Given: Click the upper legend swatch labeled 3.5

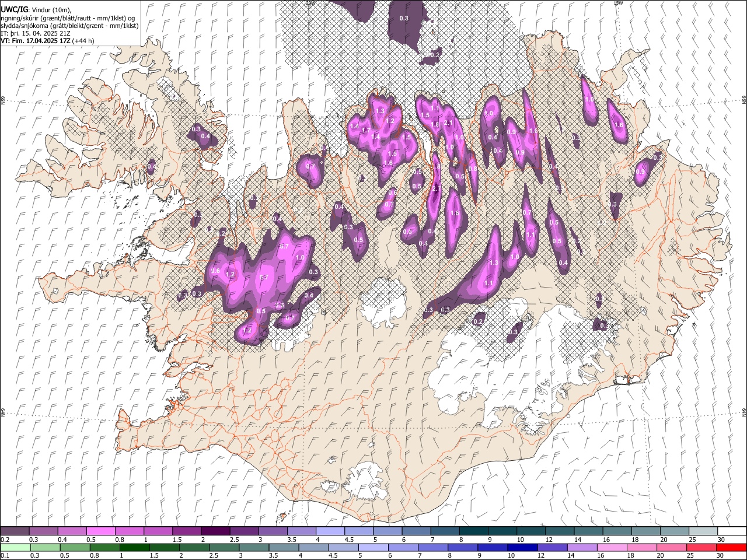Looking at the screenshot, I should tap(301, 531).
